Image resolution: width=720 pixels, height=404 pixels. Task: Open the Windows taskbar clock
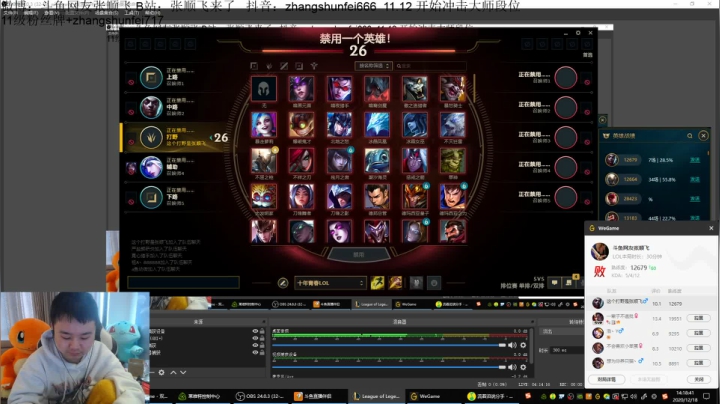[x=685, y=396]
